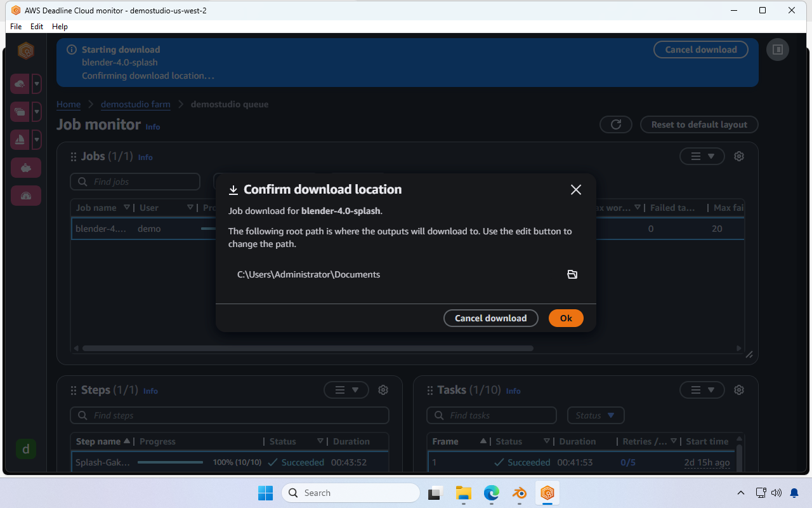Open budgets via the piggy bank icon
812x508 pixels.
point(26,168)
